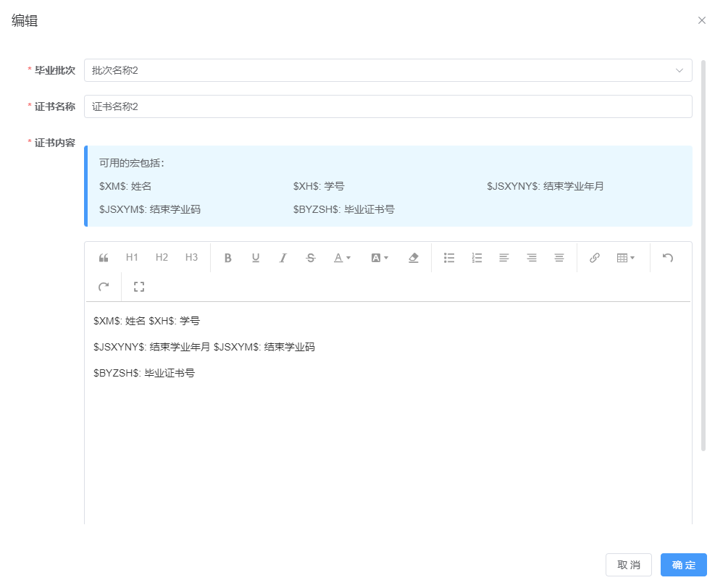The height and width of the screenshot is (588, 715).
Task: Apply H2 heading style
Action: click(x=162, y=258)
